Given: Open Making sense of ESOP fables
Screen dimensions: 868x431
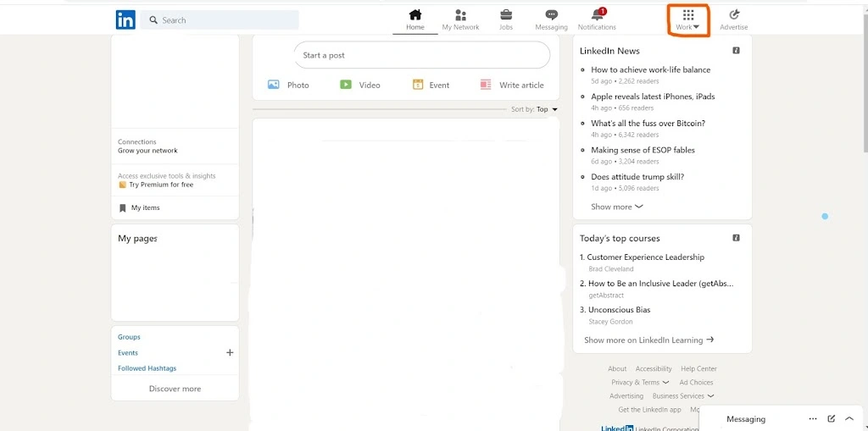Looking at the screenshot, I should point(643,150).
